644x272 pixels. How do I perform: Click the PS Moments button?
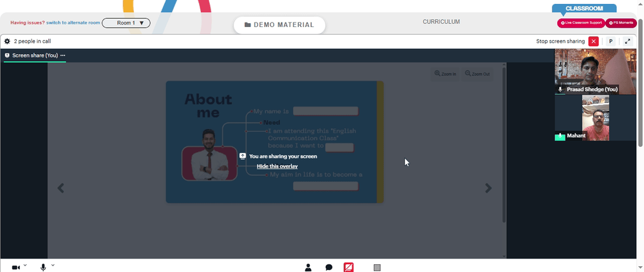[x=621, y=23]
